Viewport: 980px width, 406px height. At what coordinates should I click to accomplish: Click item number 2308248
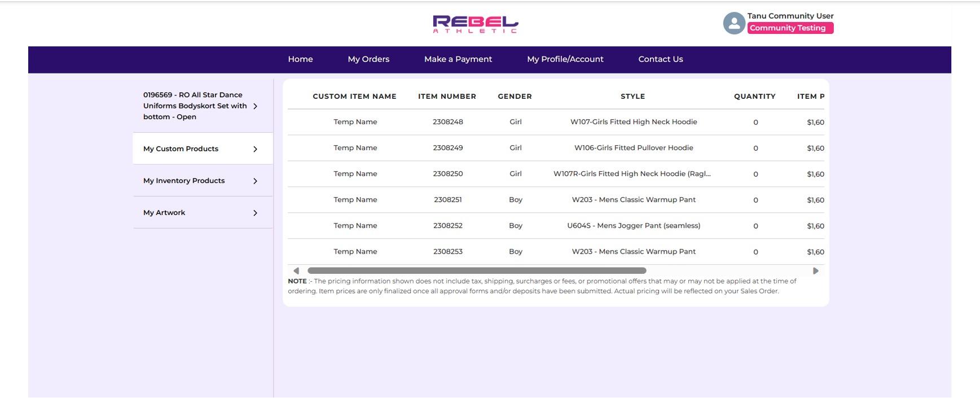click(448, 122)
